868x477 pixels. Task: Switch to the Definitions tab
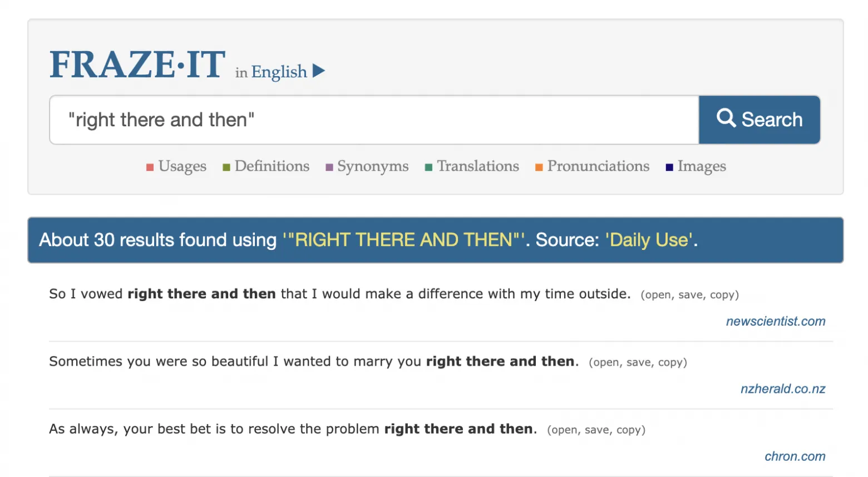click(272, 166)
